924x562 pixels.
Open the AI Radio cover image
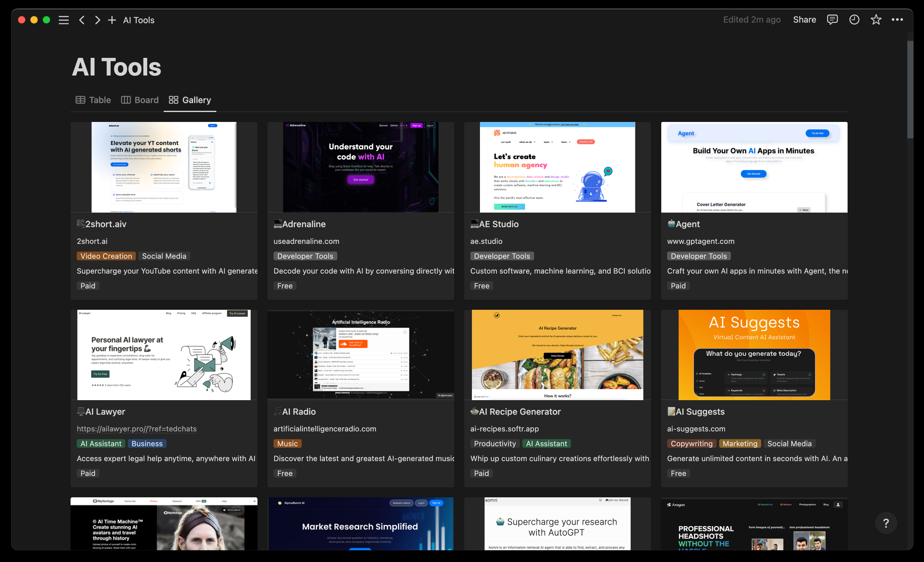(x=361, y=355)
